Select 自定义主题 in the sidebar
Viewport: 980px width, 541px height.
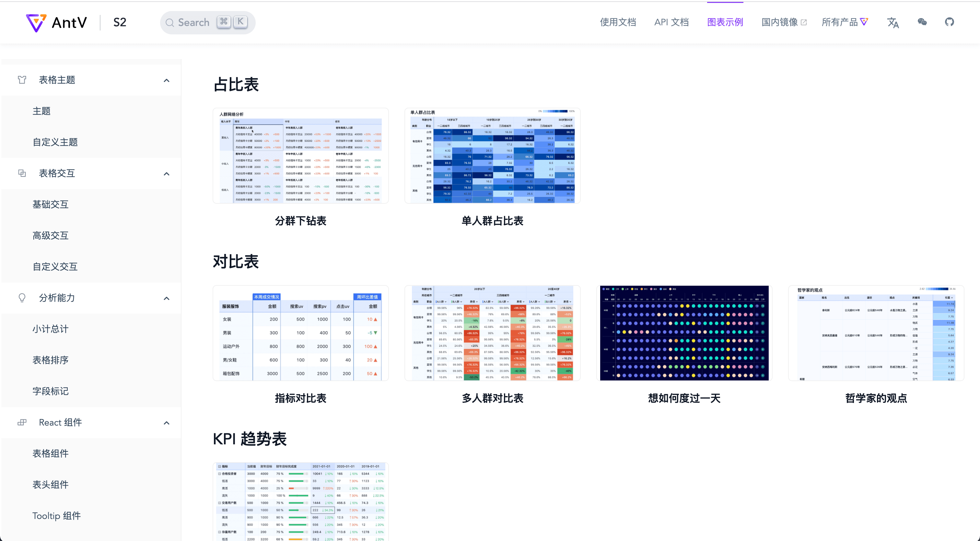point(55,142)
